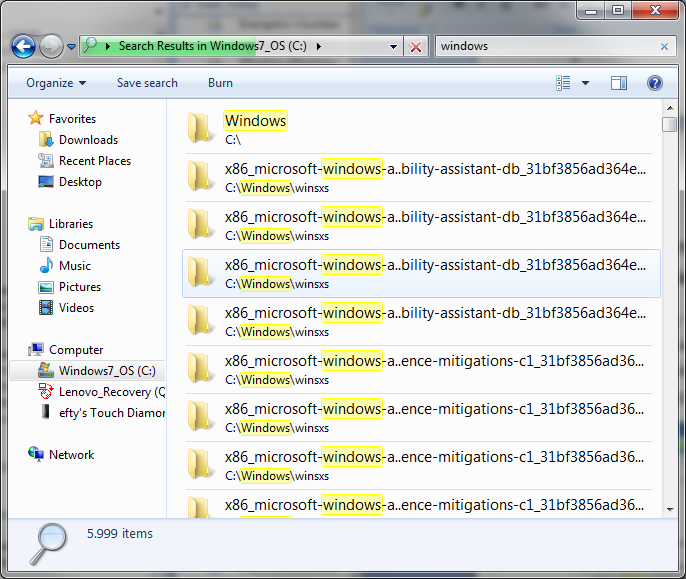
Task: Click Save search in the toolbar
Action: [147, 83]
